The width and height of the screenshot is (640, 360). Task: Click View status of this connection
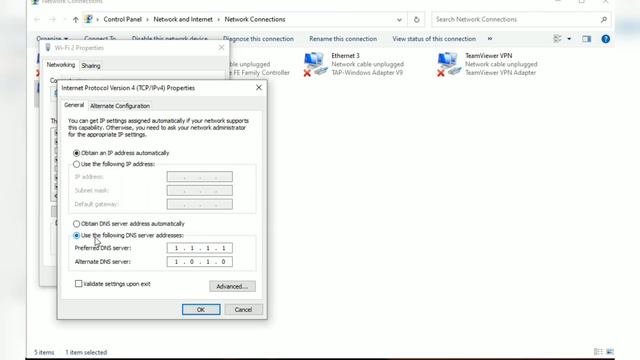click(434, 39)
